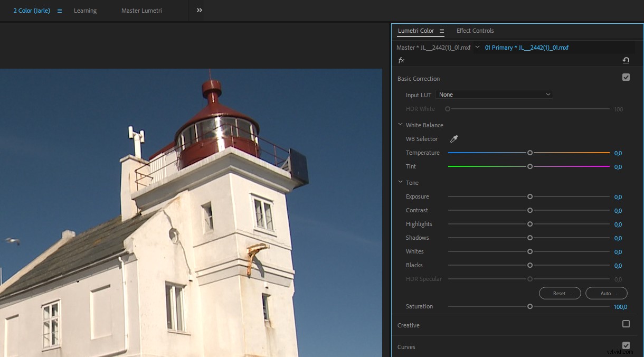Switch to the Effect Controls tab

(475, 31)
